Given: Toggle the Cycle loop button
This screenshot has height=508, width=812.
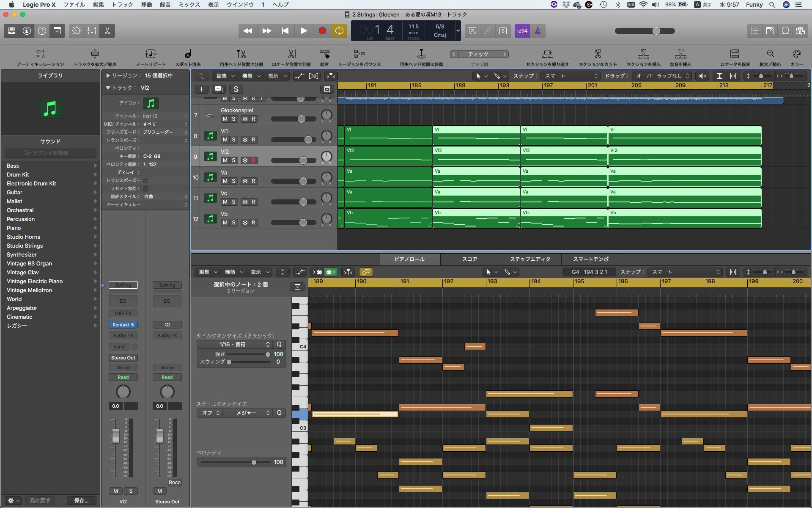Looking at the screenshot, I should pos(339,31).
